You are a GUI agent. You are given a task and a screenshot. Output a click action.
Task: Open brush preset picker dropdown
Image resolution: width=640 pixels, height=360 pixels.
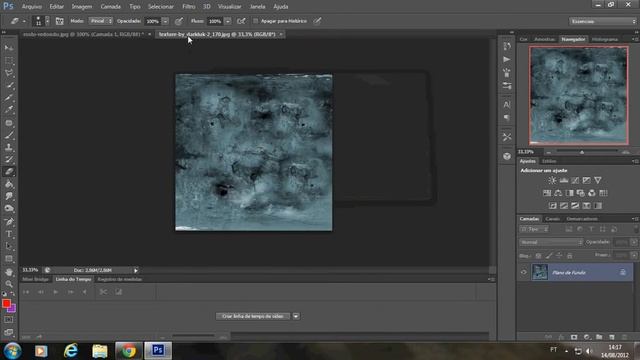tap(47, 21)
